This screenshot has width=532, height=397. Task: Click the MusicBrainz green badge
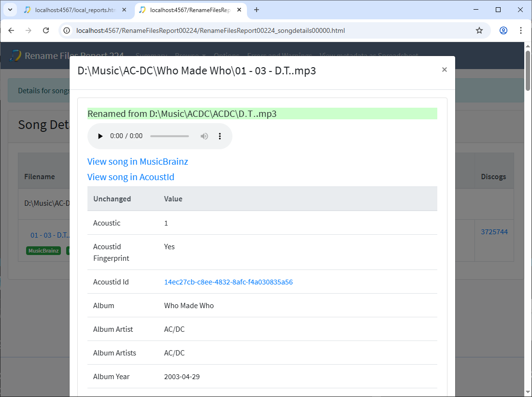point(43,251)
